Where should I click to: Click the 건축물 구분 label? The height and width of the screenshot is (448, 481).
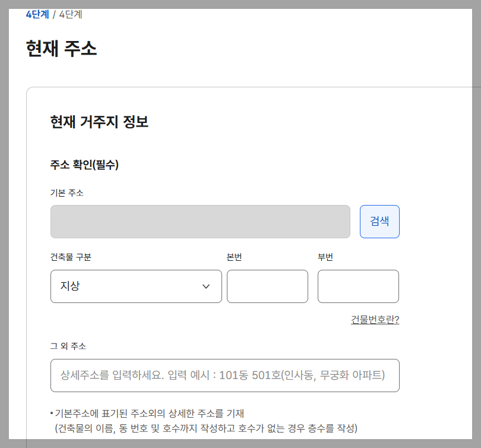click(x=71, y=257)
